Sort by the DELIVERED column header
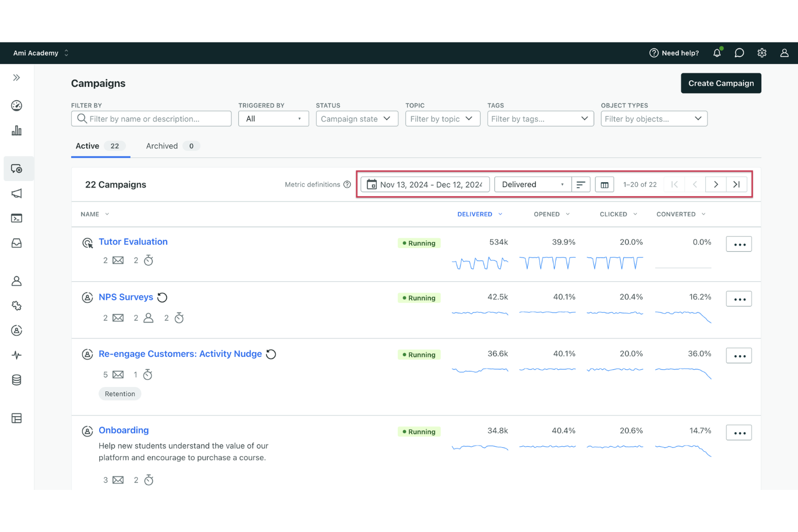The image size is (798, 532). (480, 214)
